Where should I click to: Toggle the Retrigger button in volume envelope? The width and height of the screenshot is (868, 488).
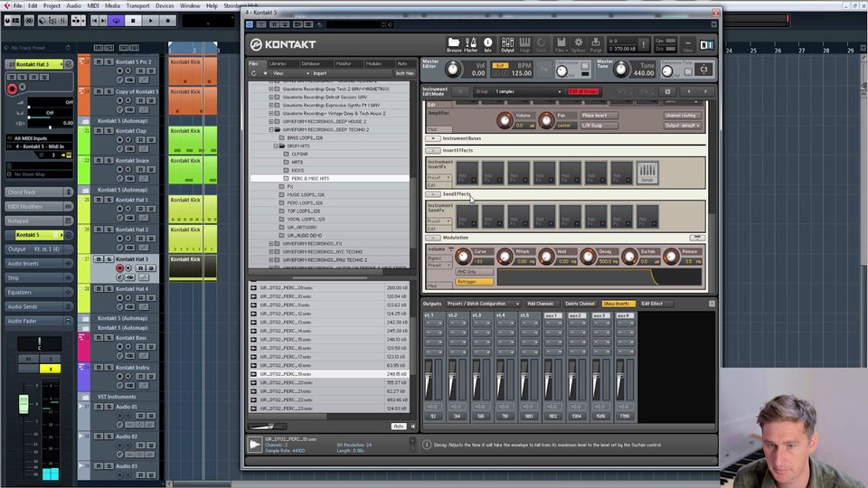pyautogui.click(x=475, y=282)
